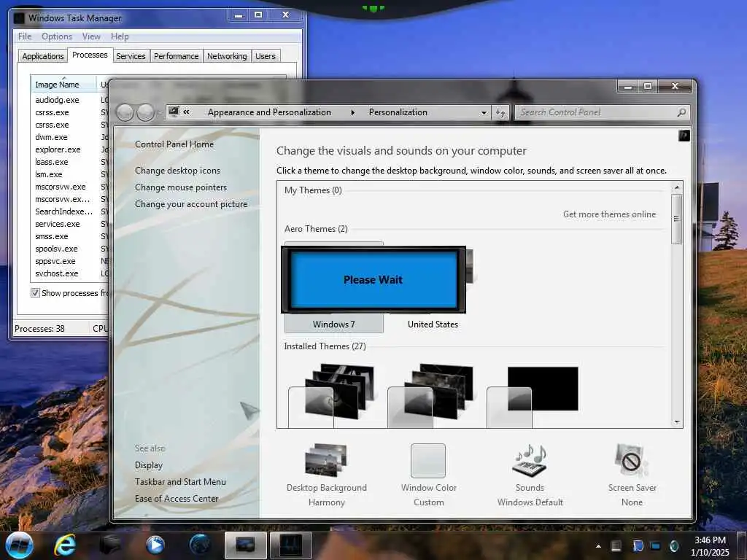Switch to Applications tab in Task Manager
The height and width of the screenshot is (560, 747).
point(43,55)
